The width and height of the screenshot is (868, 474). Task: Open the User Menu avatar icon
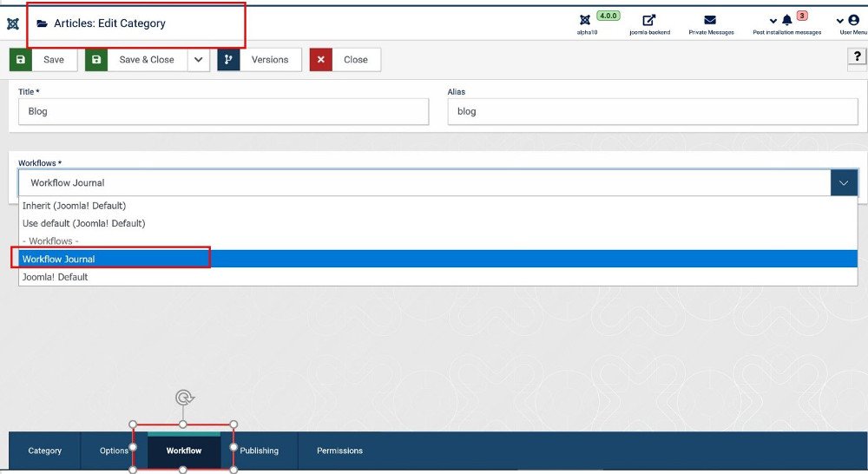pos(853,20)
